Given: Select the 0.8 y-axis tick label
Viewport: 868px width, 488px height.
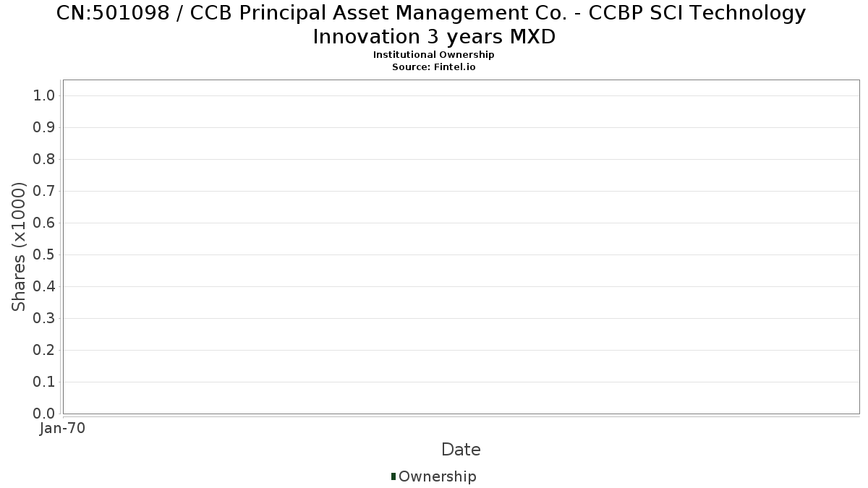Looking at the screenshot, I should pos(44,159).
